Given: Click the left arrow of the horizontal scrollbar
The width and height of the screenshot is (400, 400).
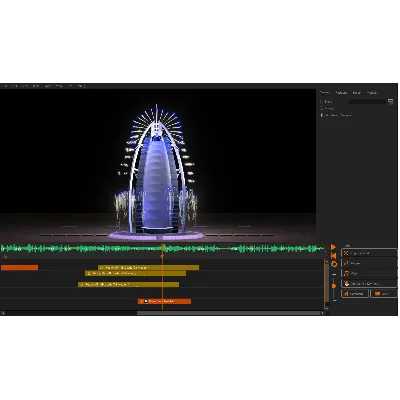Looking at the screenshot, I should click(x=3, y=313).
